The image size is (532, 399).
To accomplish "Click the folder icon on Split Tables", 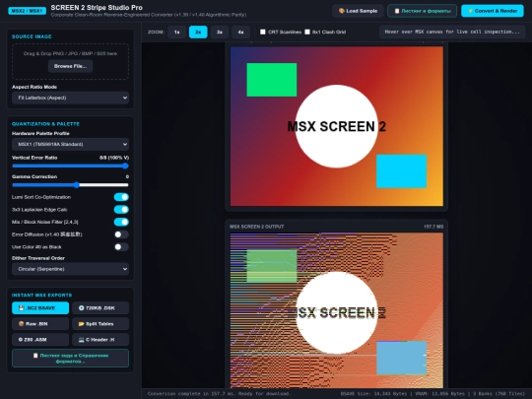I will tap(81, 324).
